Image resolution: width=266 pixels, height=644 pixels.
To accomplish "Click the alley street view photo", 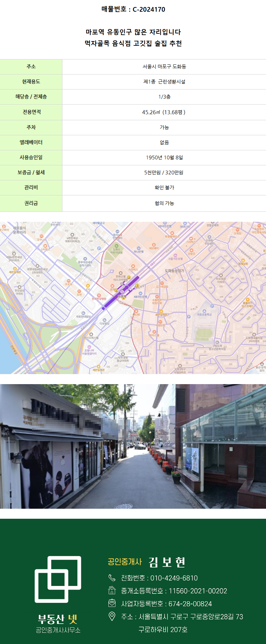I will coord(133,446).
